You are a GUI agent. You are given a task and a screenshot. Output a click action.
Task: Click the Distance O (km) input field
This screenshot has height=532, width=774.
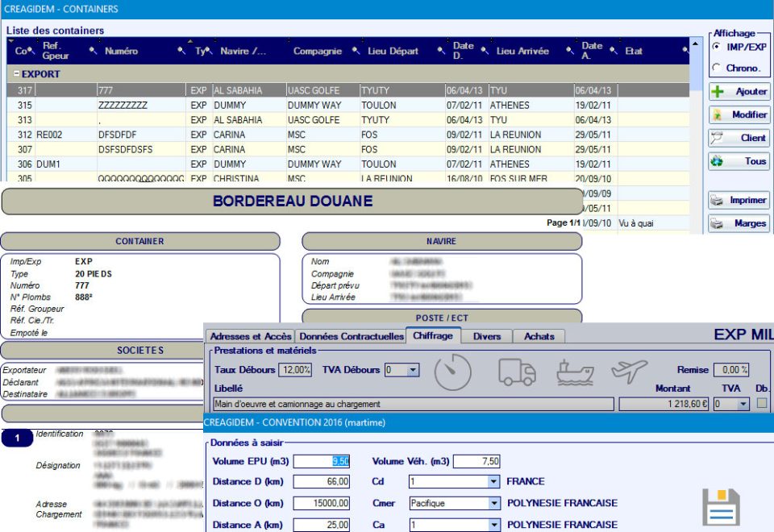(x=322, y=503)
